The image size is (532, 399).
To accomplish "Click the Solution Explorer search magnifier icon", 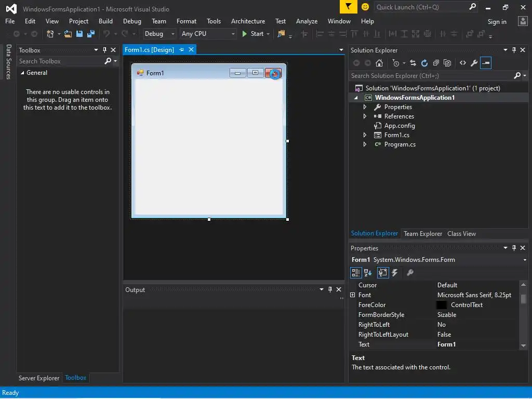I will (517, 76).
